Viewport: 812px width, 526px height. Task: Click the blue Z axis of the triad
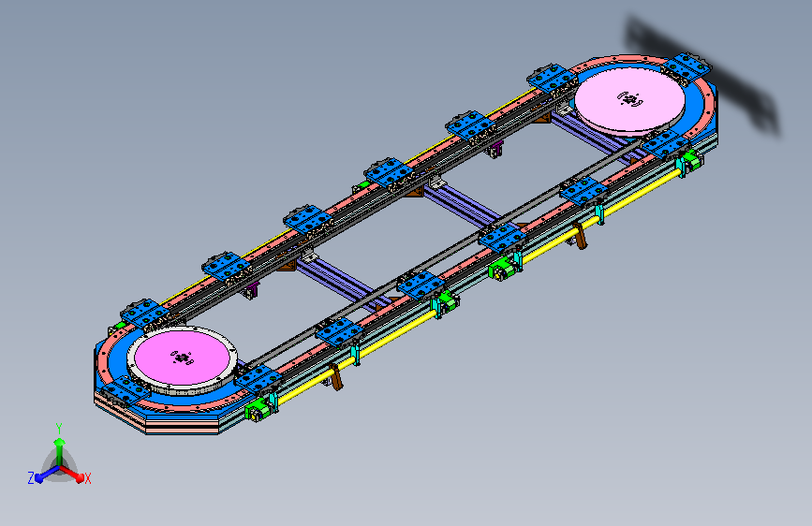(46, 475)
